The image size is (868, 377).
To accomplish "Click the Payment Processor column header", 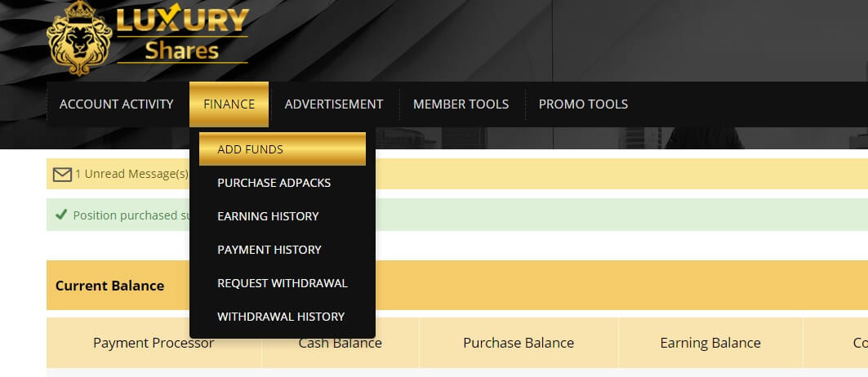I will click(x=154, y=343).
